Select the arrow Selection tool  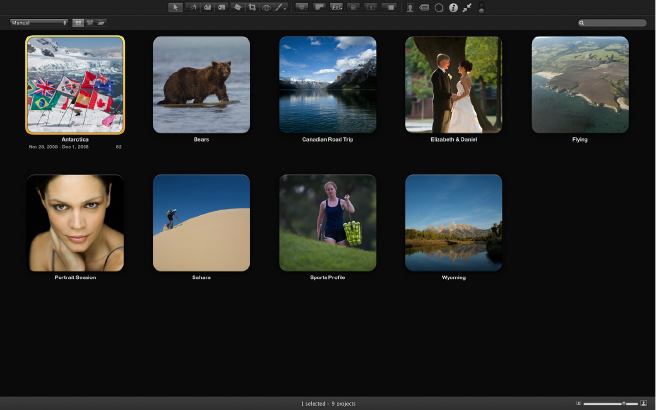click(x=177, y=7)
